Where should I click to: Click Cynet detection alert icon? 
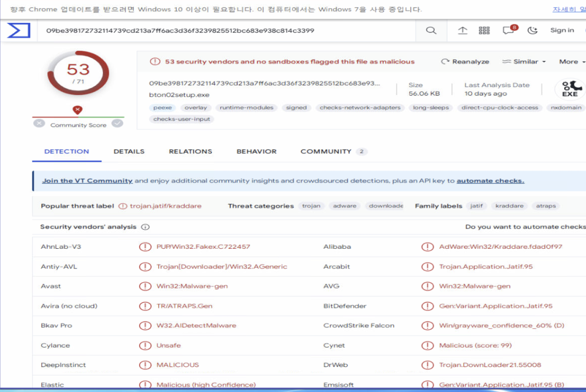coord(427,345)
